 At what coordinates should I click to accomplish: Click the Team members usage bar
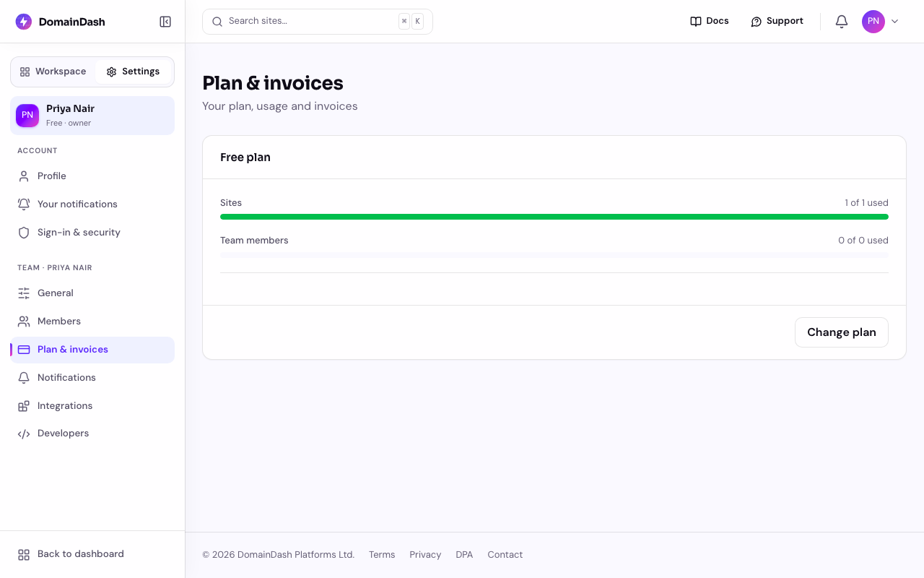554,254
